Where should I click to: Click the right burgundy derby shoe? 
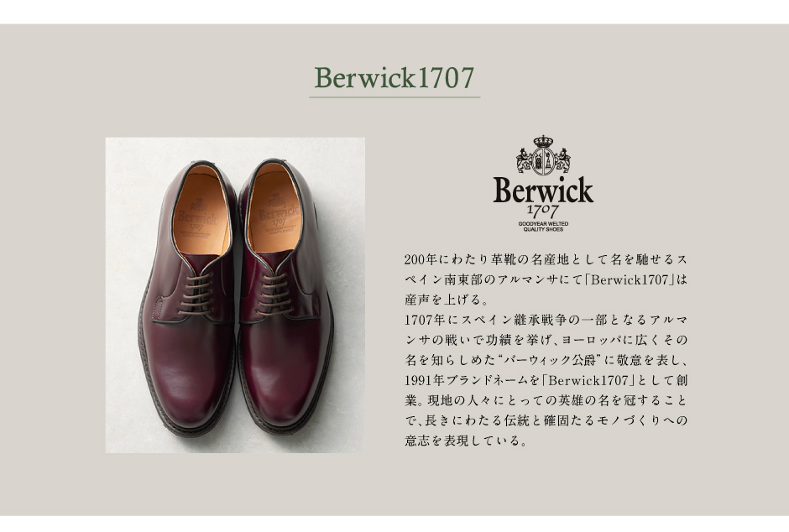click(x=285, y=297)
